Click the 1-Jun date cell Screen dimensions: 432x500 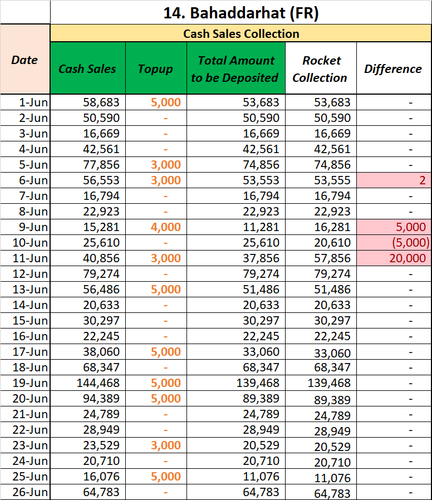tap(25, 102)
